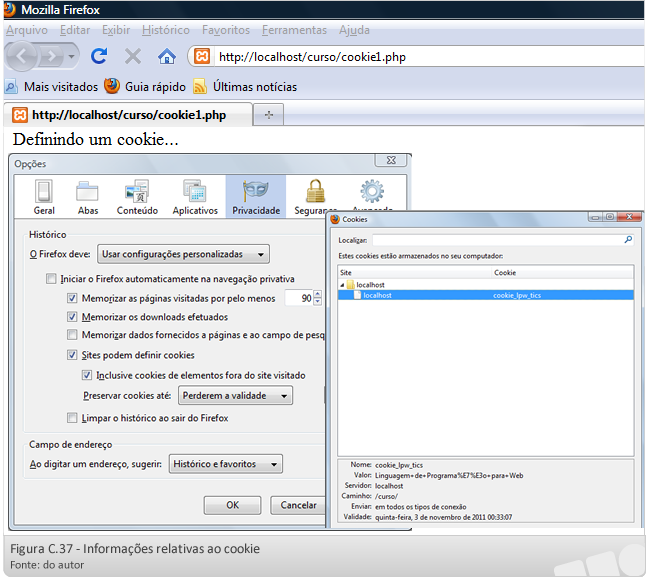The image size is (650, 577).
Task: Sort by the Cookie column header
Action: pos(563,273)
